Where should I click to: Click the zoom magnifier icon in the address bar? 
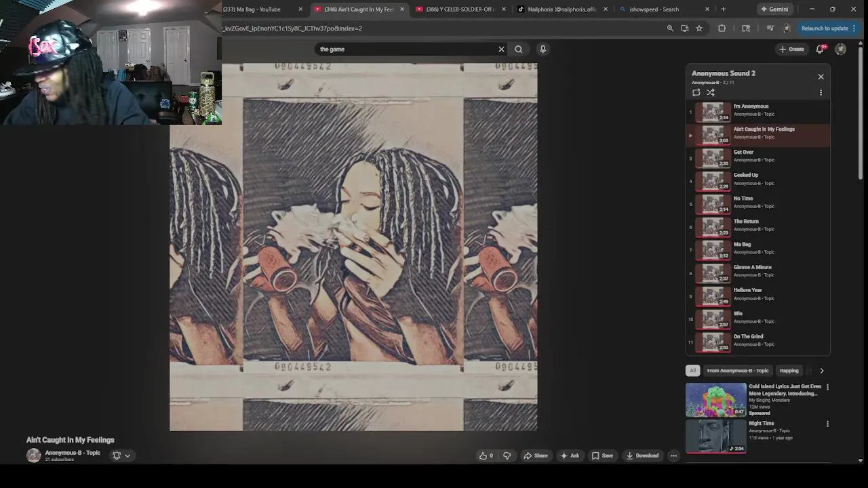670,28
